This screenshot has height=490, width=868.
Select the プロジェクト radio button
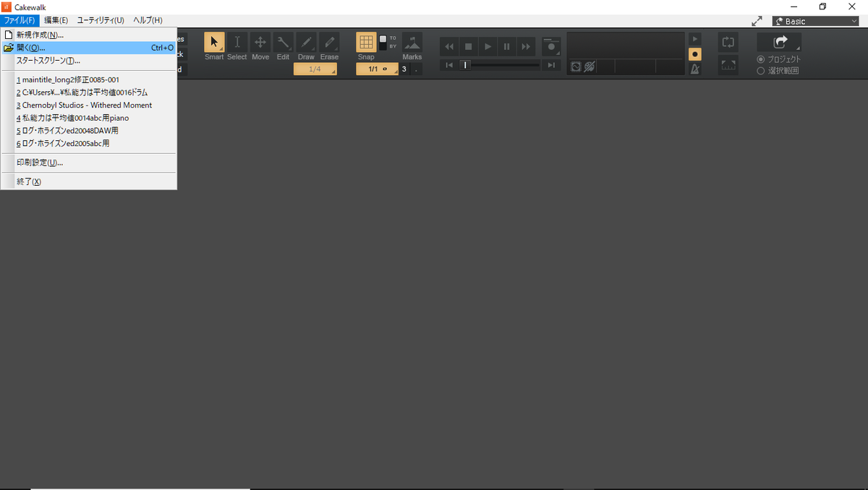pos(760,59)
